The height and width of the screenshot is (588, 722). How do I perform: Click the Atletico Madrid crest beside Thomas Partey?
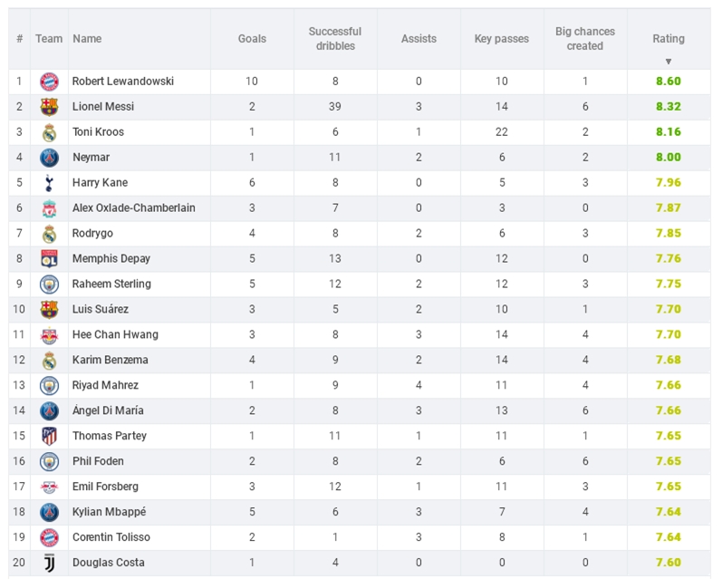tap(49, 436)
